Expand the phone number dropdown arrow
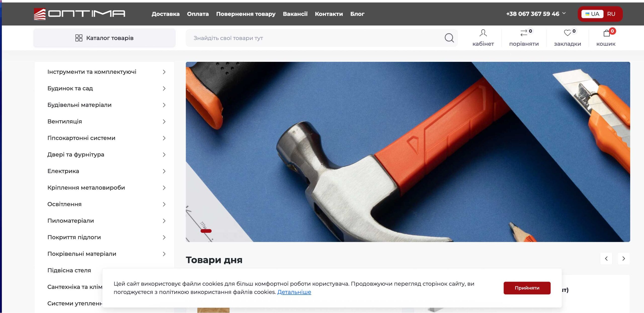The width and height of the screenshot is (644, 313). 564,13
